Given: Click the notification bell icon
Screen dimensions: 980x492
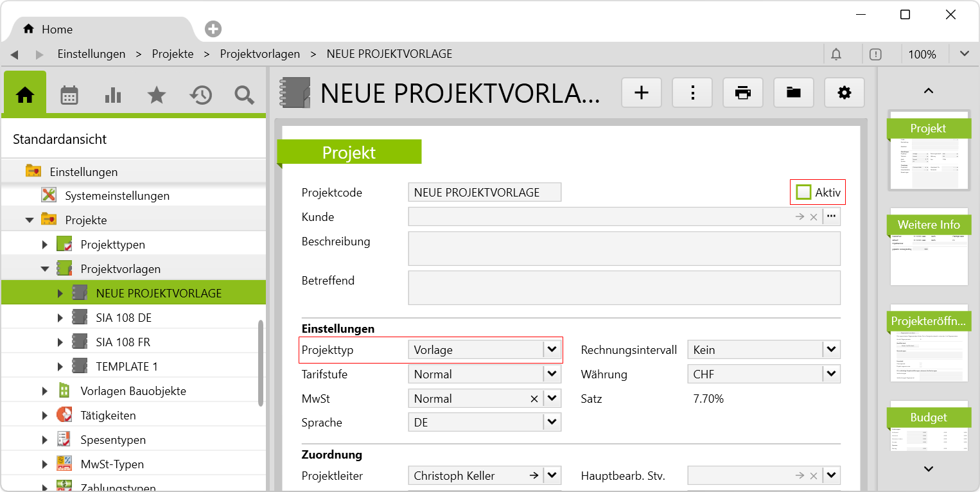Looking at the screenshot, I should coord(836,55).
